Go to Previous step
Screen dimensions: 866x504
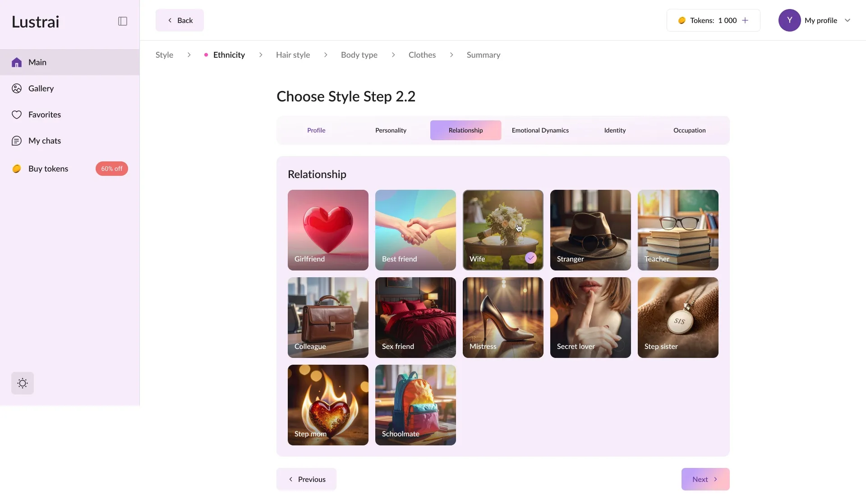[x=307, y=479]
